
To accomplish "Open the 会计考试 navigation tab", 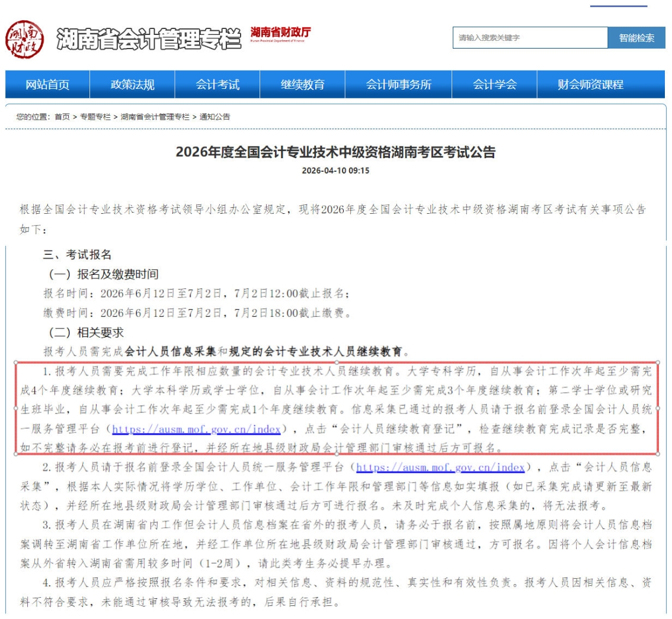I will [217, 84].
